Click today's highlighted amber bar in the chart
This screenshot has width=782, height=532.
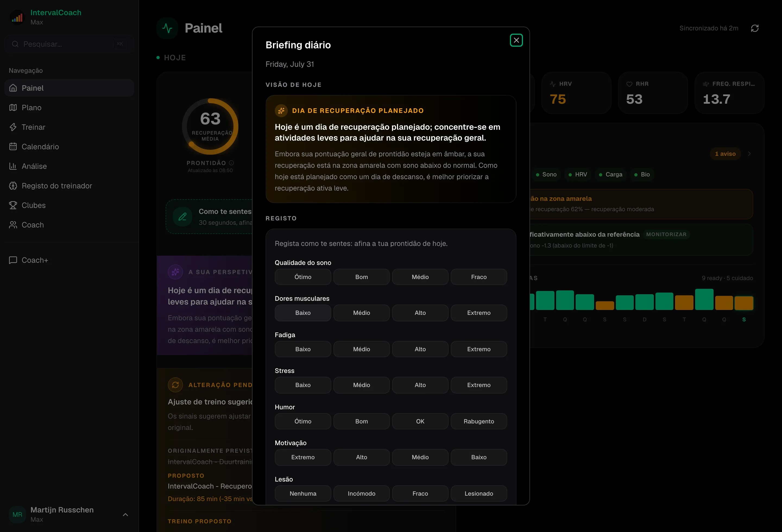[x=744, y=303]
